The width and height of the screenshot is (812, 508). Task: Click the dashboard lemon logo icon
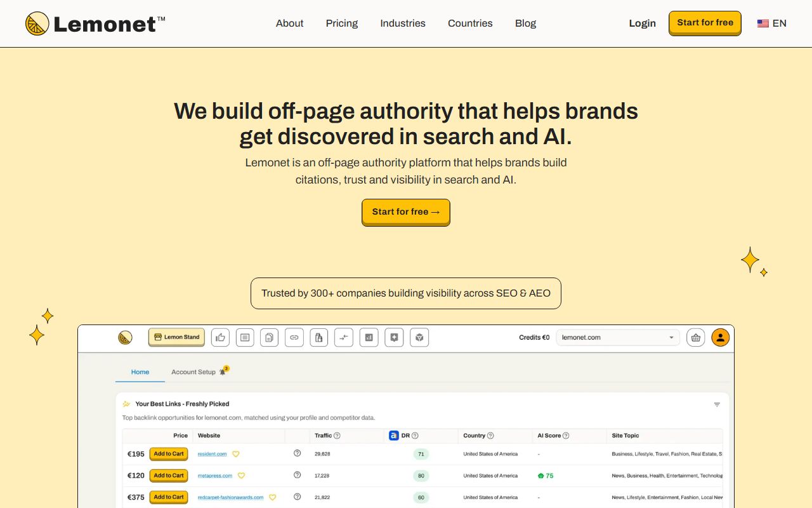point(125,337)
